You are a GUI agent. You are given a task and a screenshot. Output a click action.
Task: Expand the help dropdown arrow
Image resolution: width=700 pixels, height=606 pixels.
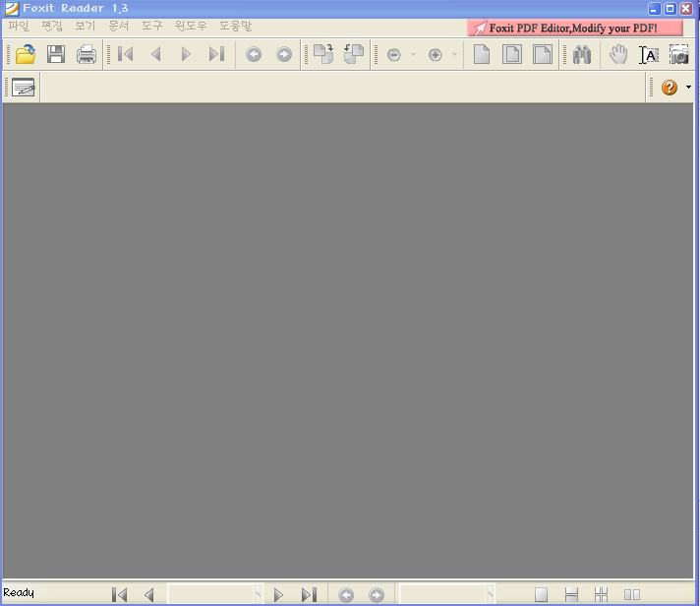pos(688,88)
